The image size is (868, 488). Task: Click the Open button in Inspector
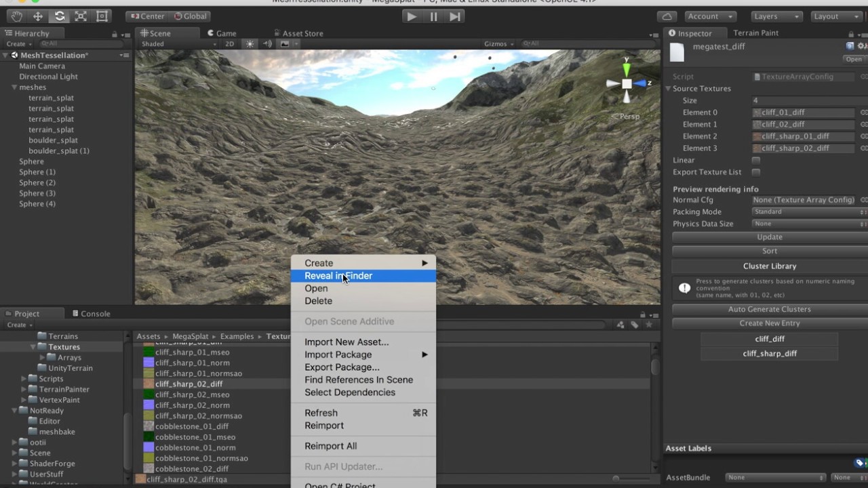854,60
